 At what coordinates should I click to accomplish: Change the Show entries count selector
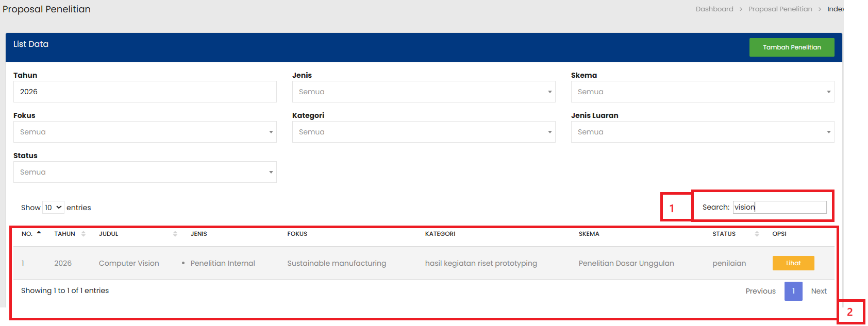(x=53, y=208)
